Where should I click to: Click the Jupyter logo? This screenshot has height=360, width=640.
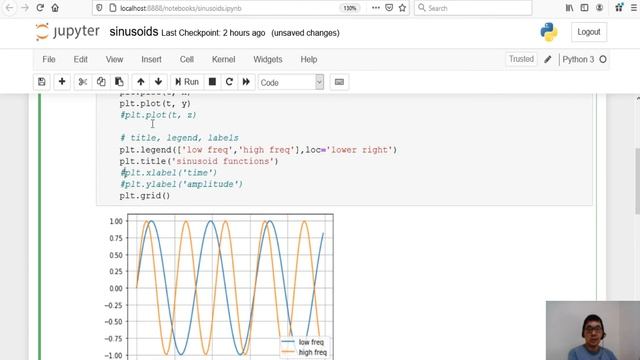67,32
